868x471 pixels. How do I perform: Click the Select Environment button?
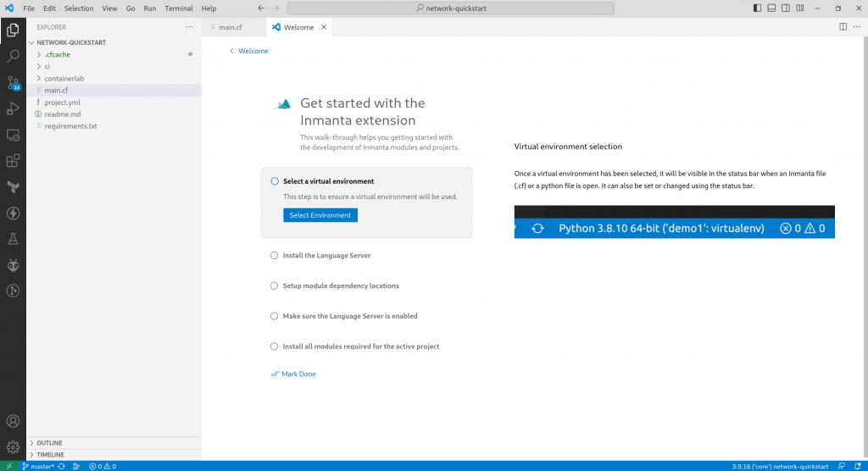click(320, 215)
